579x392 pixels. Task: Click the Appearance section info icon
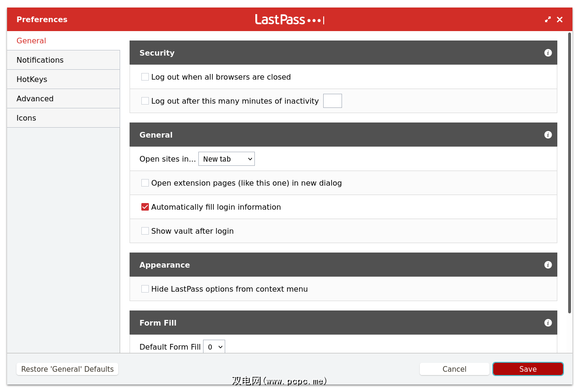point(548,265)
